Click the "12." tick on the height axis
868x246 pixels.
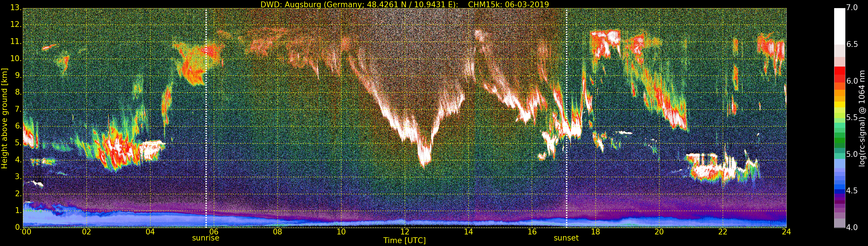point(16,25)
